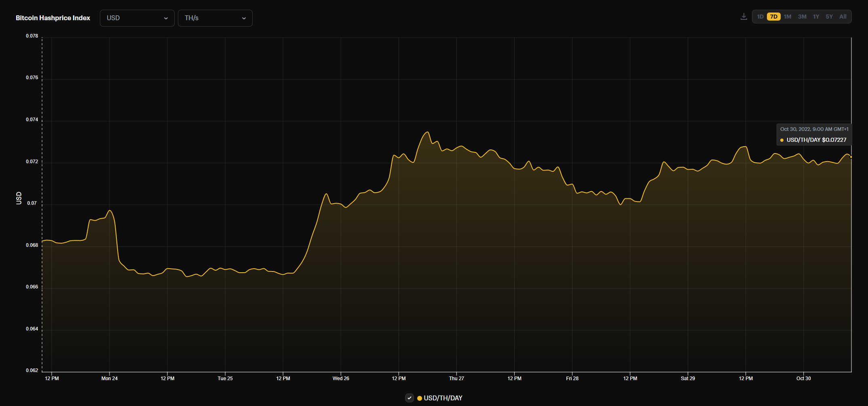Click the Mon 24 x-axis label
The height and width of the screenshot is (406, 868).
click(110, 379)
